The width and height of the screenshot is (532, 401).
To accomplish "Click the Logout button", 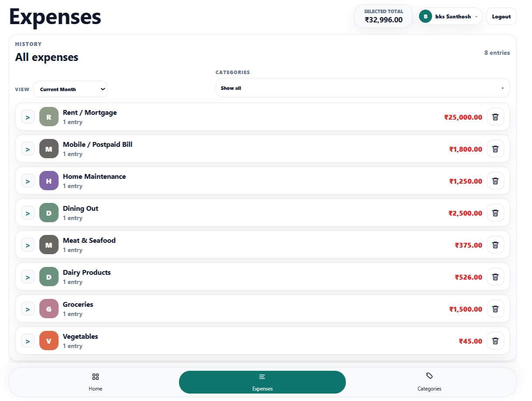I will (x=501, y=17).
